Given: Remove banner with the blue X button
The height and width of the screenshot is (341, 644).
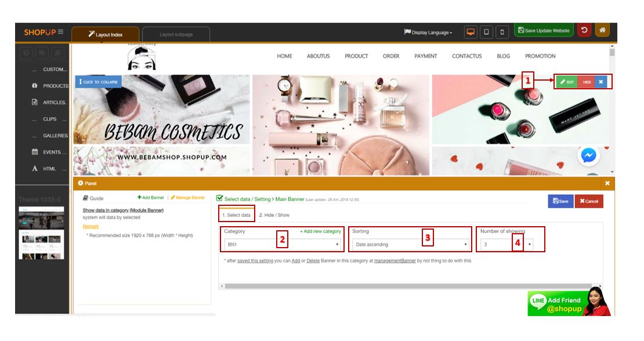Looking at the screenshot, I should point(601,82).
